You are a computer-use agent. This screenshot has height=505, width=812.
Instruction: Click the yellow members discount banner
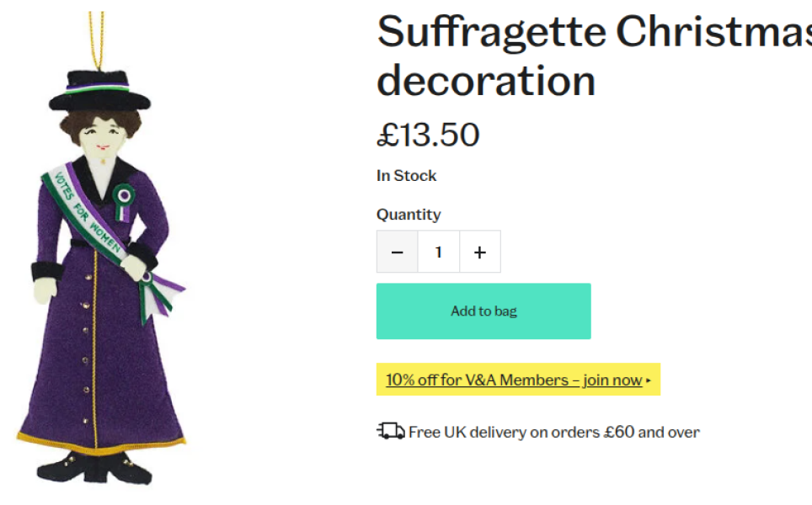(517, 380)
